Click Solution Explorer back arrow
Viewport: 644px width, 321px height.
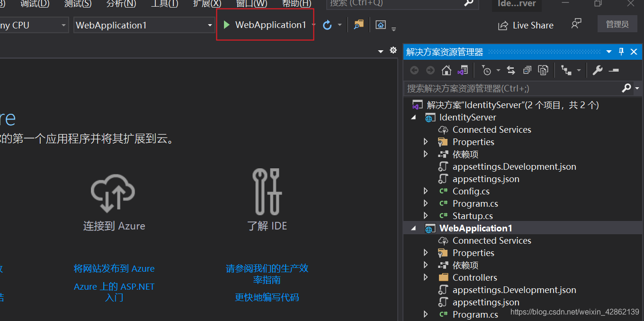click(414, 71)
